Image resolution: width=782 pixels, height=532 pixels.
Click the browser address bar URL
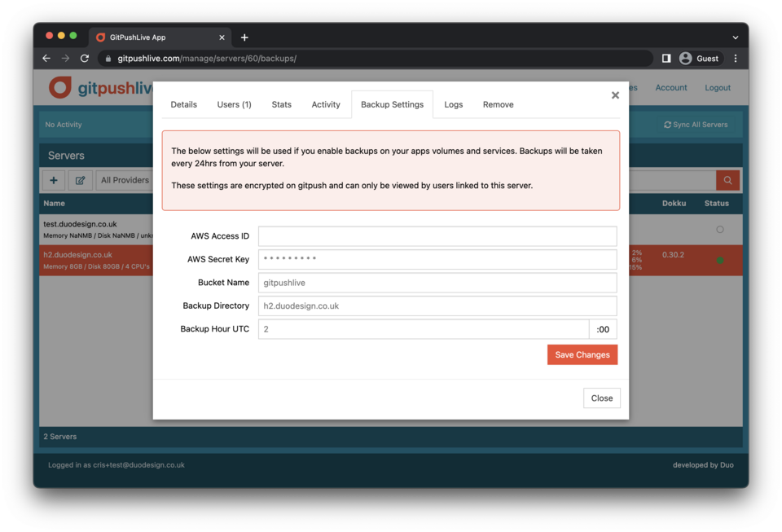tap(207, 59)
